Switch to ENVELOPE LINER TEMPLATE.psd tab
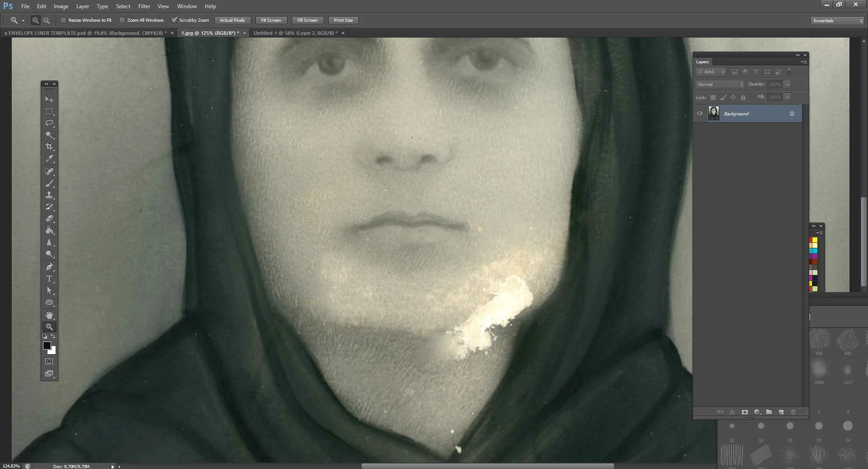The image size is (868, 469). tap(86, 33)
